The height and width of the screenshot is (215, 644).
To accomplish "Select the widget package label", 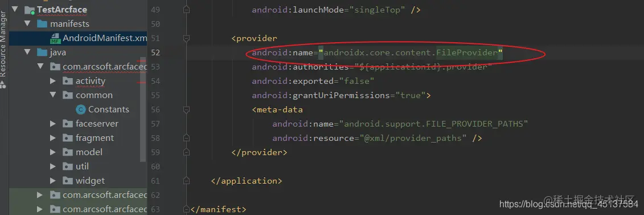I will (91, 180).
